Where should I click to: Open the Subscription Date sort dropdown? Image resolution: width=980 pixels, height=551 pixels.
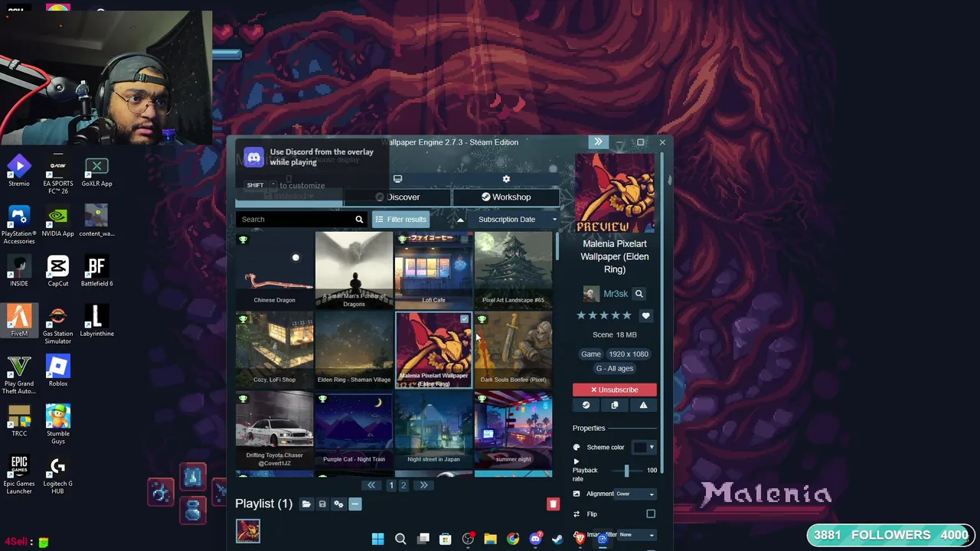514,219
